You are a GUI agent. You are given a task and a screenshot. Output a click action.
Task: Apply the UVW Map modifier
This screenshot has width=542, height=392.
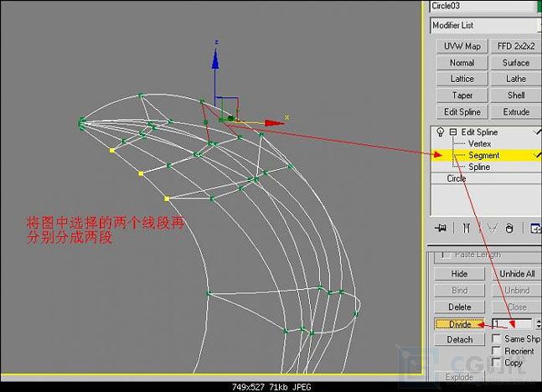[x=462, y=46]
